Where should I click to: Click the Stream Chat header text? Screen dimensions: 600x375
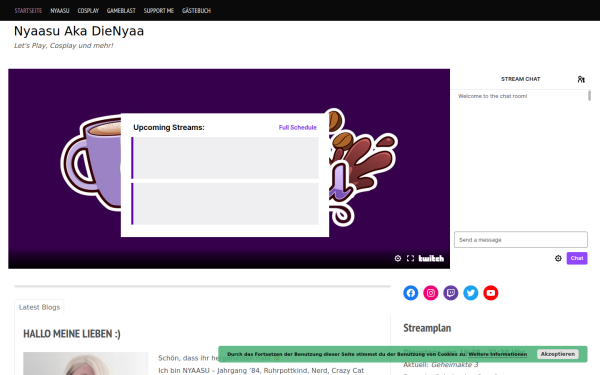click(520, 79)
